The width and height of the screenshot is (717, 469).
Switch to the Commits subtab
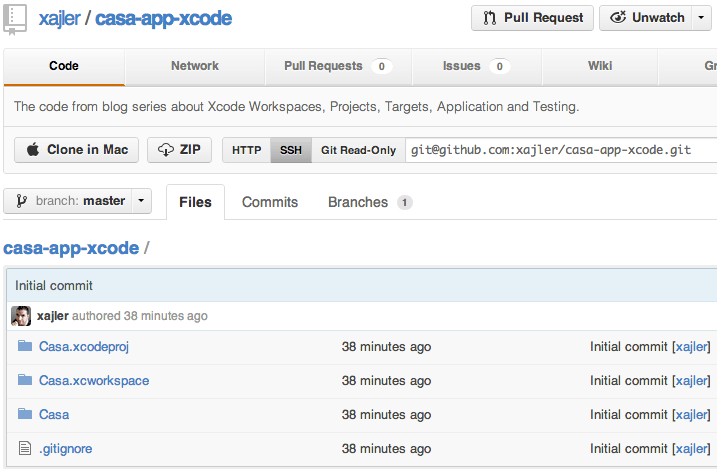[x=270, y=202]
